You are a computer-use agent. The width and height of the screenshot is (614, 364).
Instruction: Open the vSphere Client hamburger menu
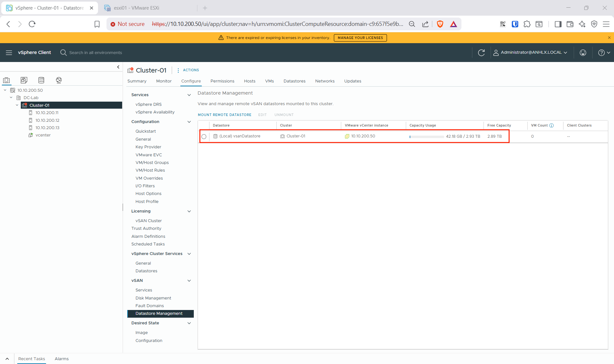[9, 52]
